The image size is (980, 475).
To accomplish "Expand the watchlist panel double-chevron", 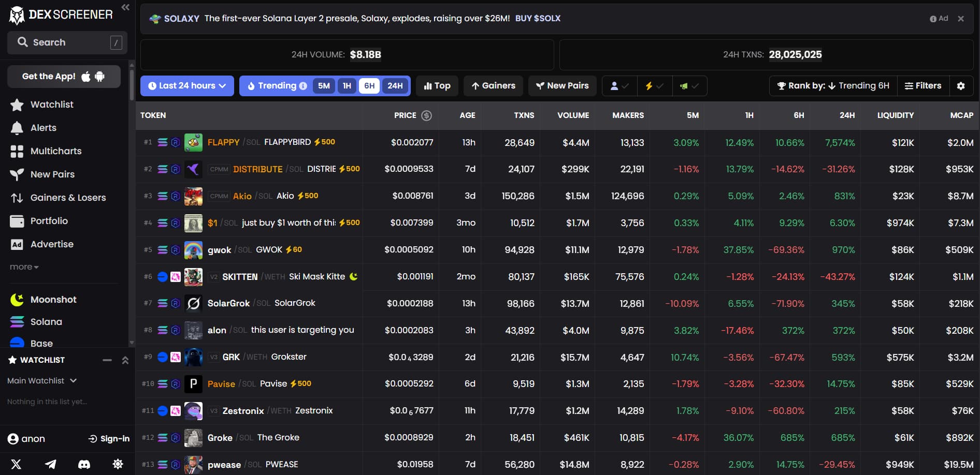I will 125,360.
